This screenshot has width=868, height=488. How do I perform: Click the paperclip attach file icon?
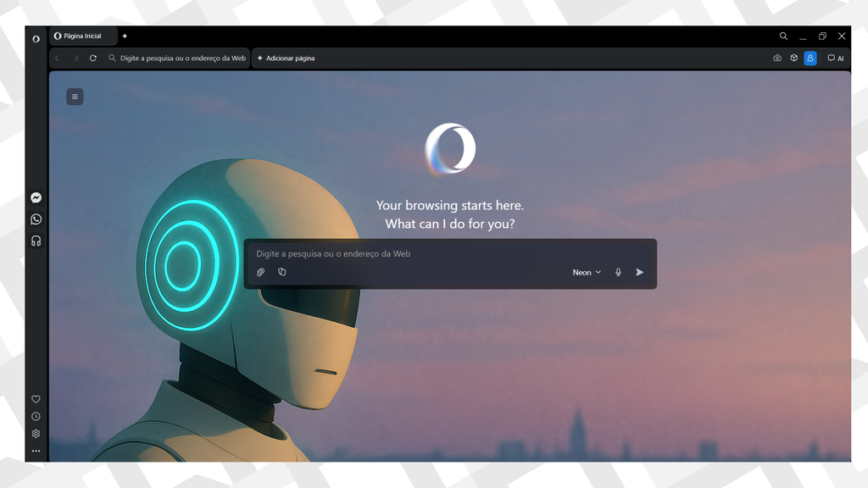(261, 272)
